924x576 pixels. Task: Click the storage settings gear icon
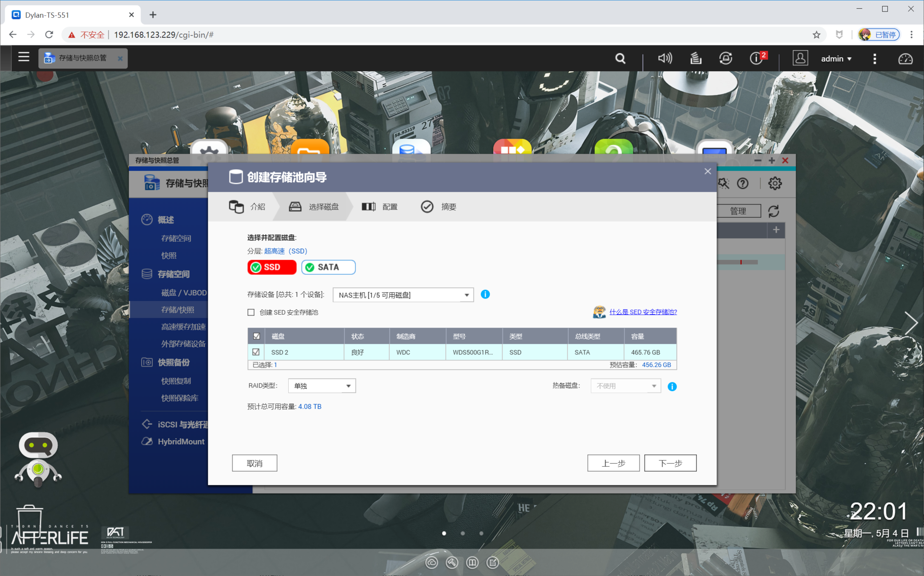tap(775, 183)
